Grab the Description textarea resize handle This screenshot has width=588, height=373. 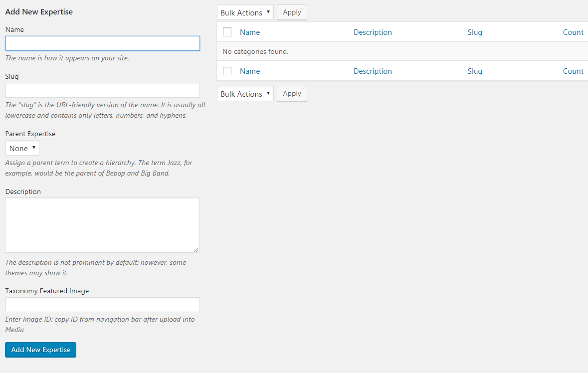[196, 249]
